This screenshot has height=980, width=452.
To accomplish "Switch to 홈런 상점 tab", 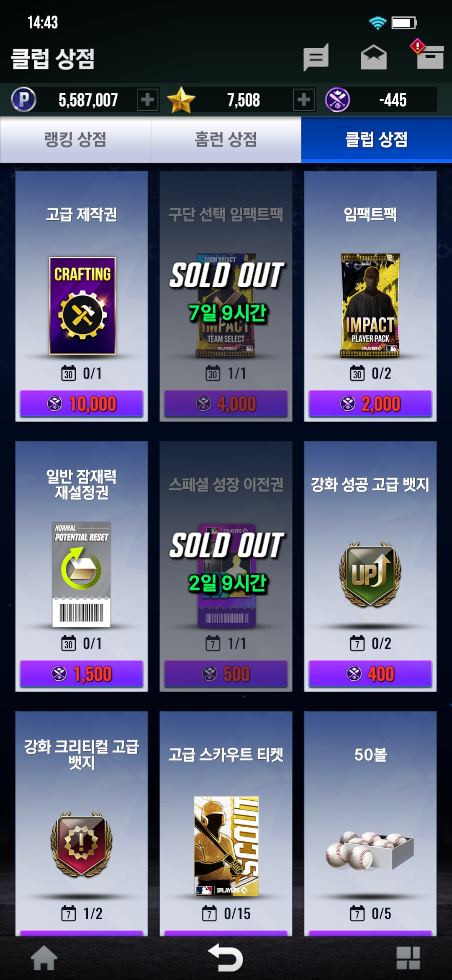I will [x=226, y=139].
